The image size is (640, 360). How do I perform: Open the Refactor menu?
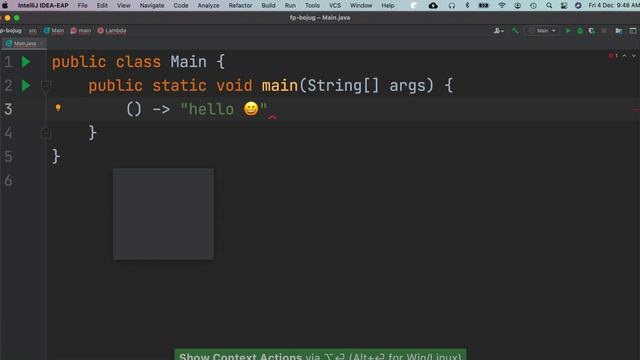pyautogui.click(x=240, y=6)
